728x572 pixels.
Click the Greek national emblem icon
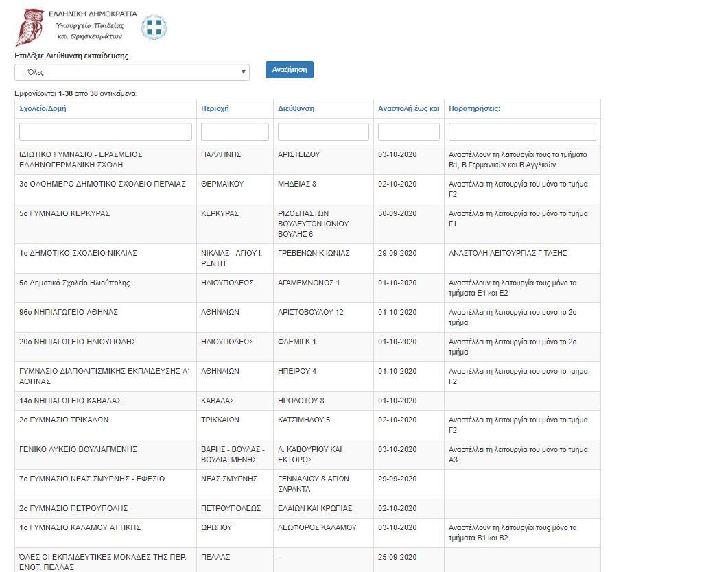click(x=154, y=27)
